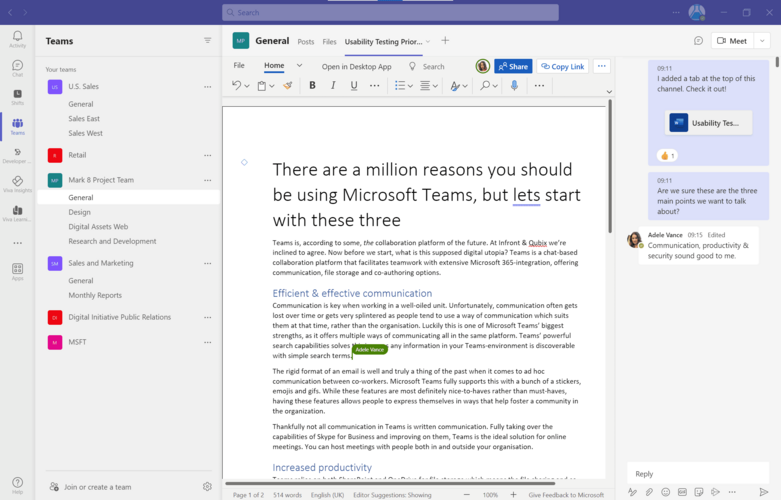This screenshot has height=500, width=781.
Task: Click the filter teams icon
Action: 208,40
